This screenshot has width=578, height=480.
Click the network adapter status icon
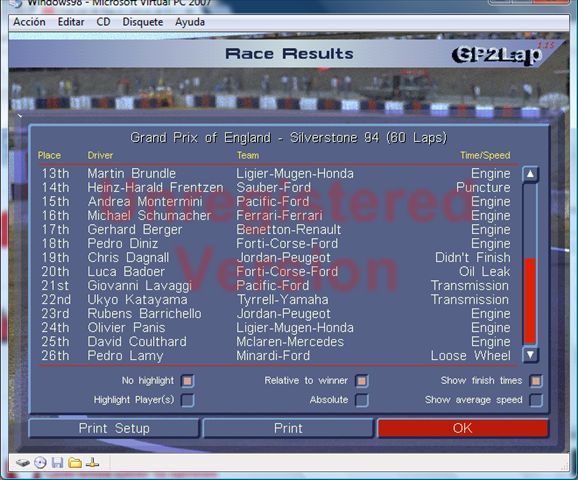point(92,462)
